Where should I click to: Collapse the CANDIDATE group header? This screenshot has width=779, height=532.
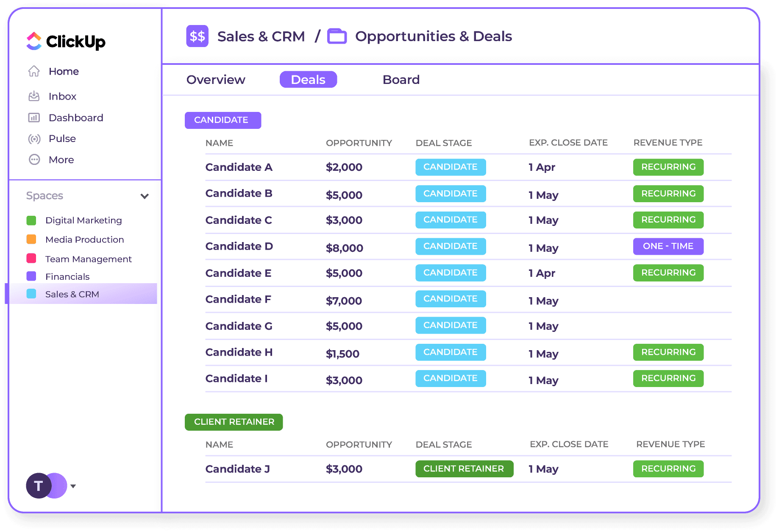pyautogui.click(x=223, y=120)
